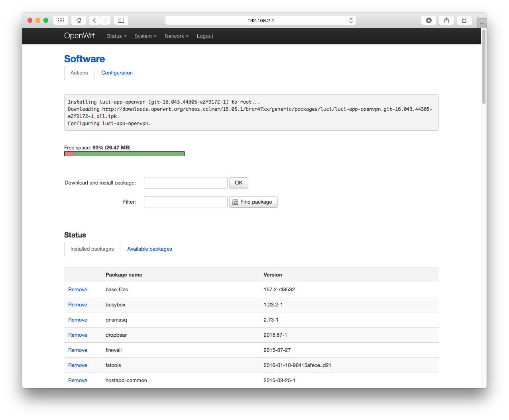Remove the dropbear package
This screenshot has height=420, width=509.
click(78, 335)
